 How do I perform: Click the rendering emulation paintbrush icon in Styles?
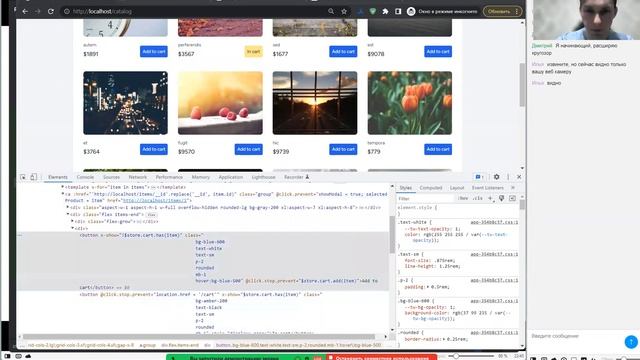click(x=501, y=198)
